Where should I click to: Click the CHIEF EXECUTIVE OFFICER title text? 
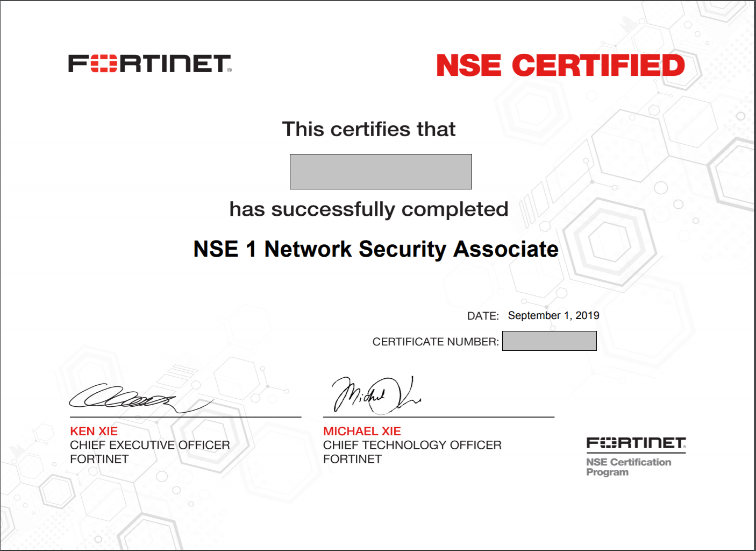click(x=149, y=445)
